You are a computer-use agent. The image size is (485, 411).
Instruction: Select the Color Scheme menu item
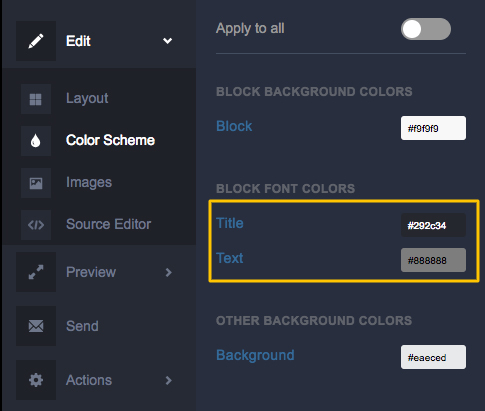(110, 140)
